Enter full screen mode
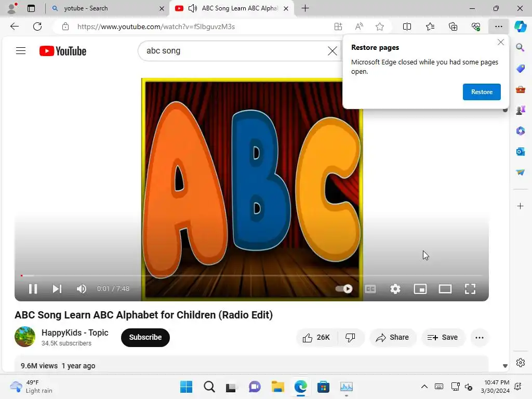 (x=470, y=289)
